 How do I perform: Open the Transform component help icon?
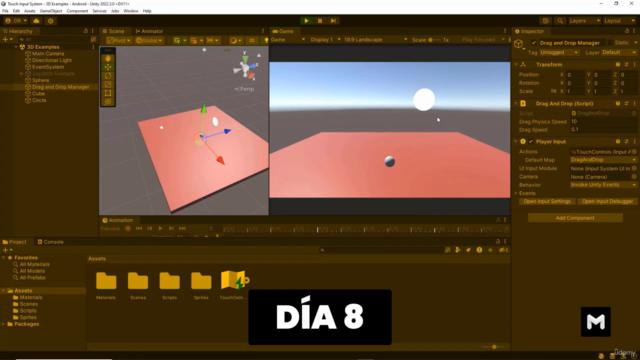click(618, 64)
